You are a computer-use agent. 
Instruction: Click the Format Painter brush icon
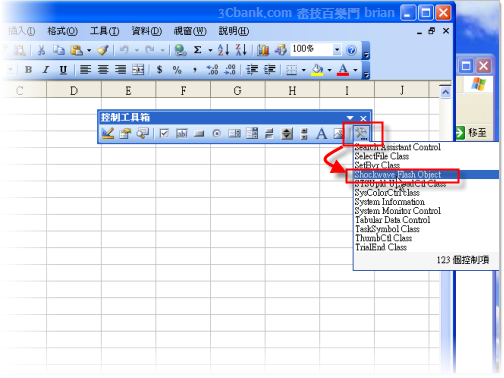(103, 50)
